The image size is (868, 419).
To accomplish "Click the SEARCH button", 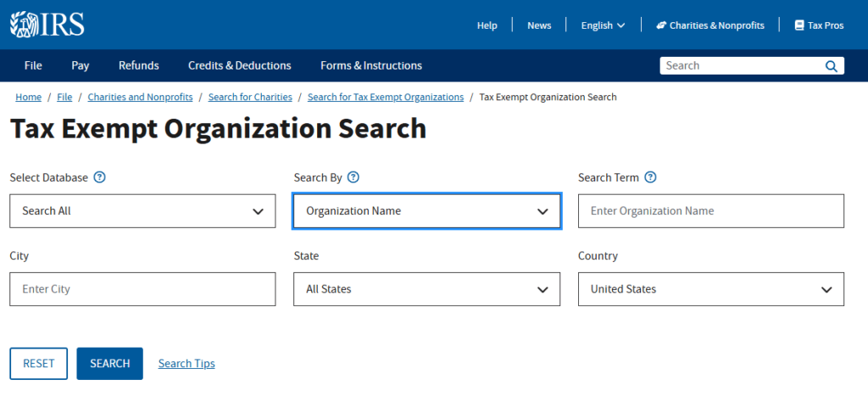I will [x=109, y=364].
